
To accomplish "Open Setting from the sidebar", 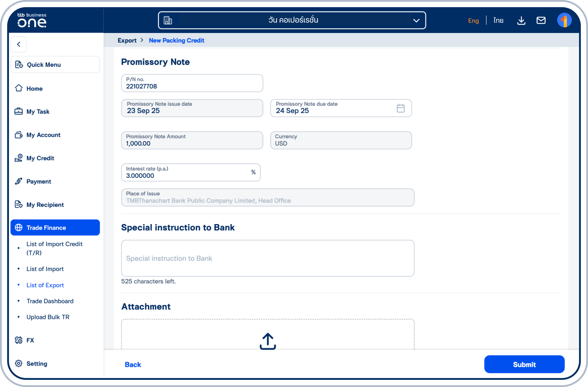I will coord(37,364).
